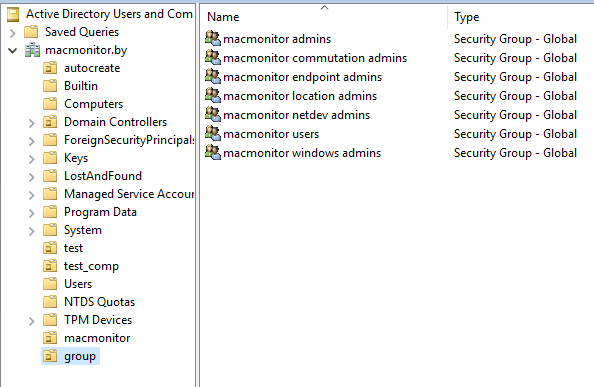Click the macmonitor netdev admins group icon
The width and height of the screenshot is (594, 387).
point(213,114)
